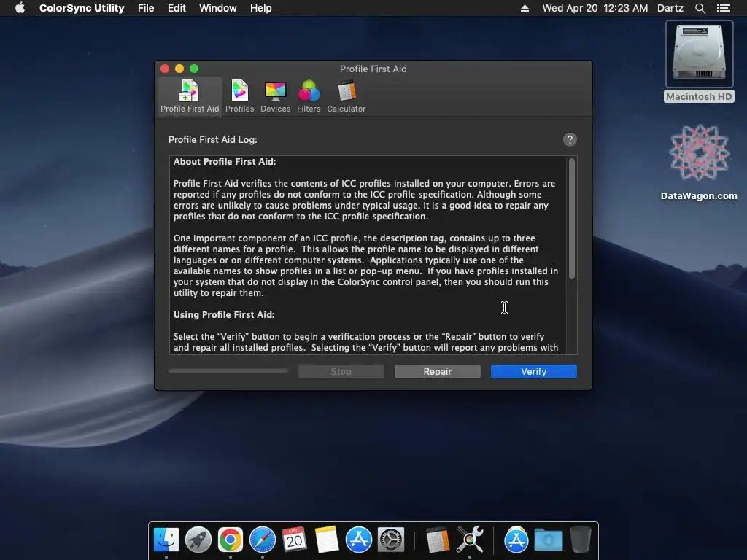Open Spotlight search magnifier
The image size is (747, 560).
(x=700, y=8)
